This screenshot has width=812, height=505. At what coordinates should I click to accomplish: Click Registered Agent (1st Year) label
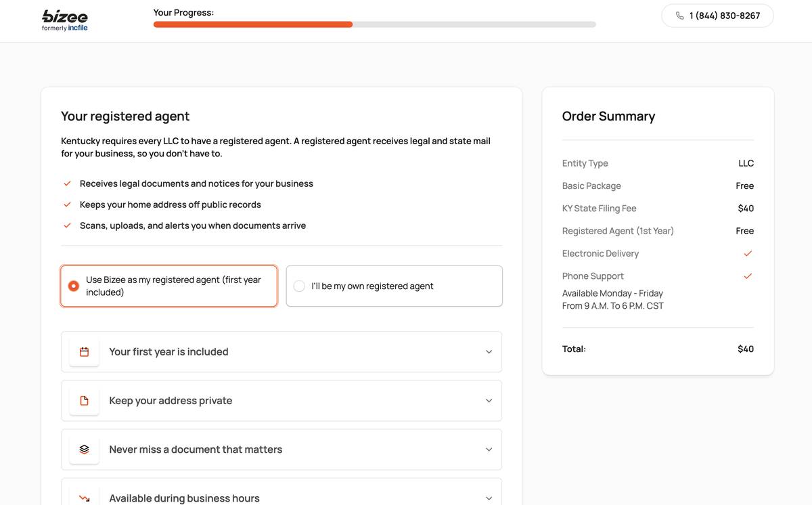618,231
